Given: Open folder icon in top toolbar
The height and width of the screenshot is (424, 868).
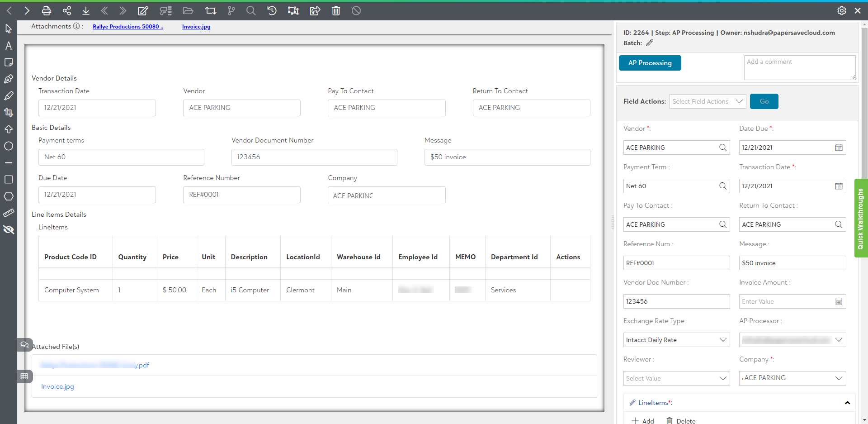Looking at the screenshot, I should [188, 10].
